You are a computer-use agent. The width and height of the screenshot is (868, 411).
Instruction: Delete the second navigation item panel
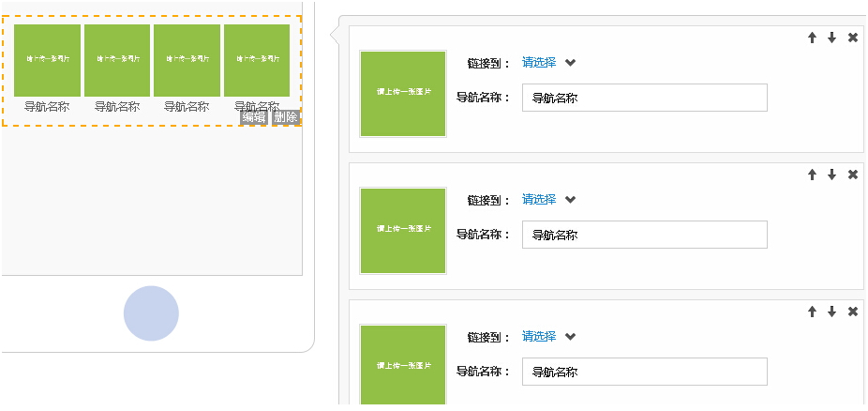[853, 175]
